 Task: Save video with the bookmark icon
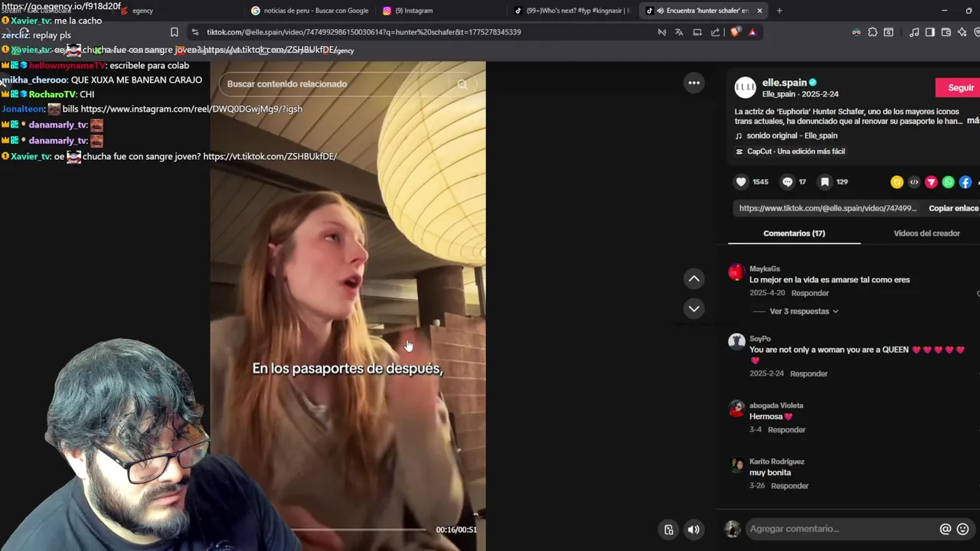click(825, 182)
